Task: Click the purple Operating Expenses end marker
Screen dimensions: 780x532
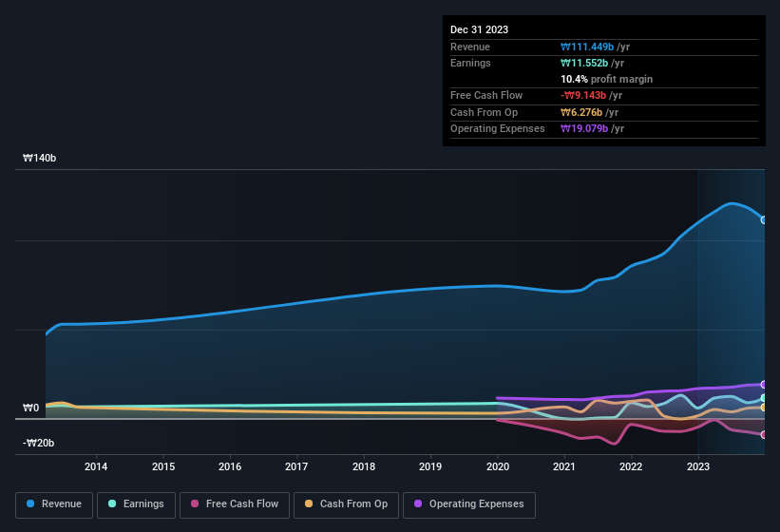Action: (764, 385)
